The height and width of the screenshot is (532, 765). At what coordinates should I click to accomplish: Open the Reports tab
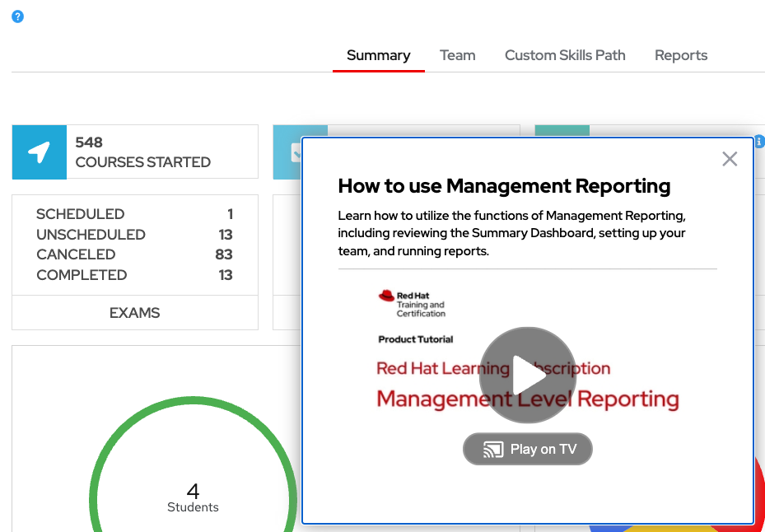coord(681,55)
